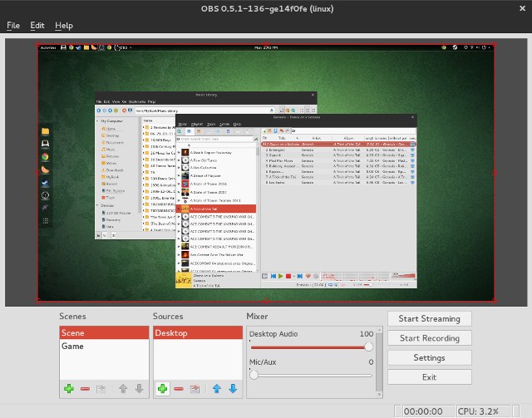The image size is (532, 418).
Task: Open OBS Settings
Action: 430,357
